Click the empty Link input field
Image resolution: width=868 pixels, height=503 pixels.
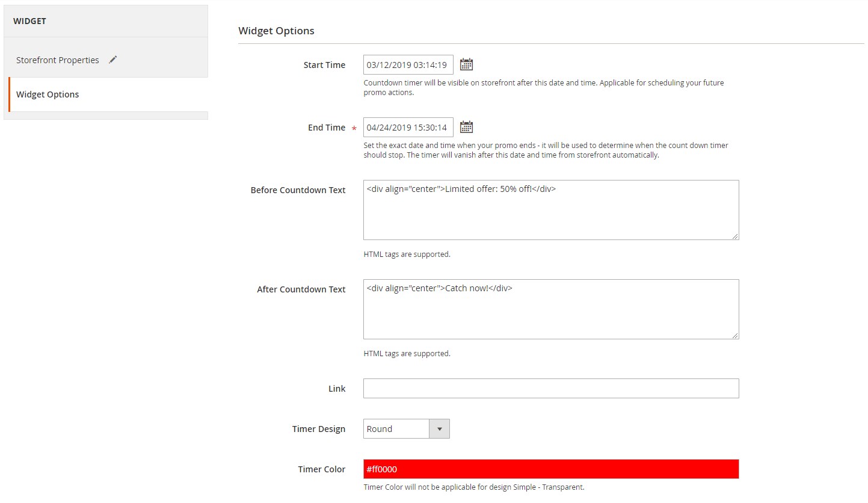click(551, 388)
